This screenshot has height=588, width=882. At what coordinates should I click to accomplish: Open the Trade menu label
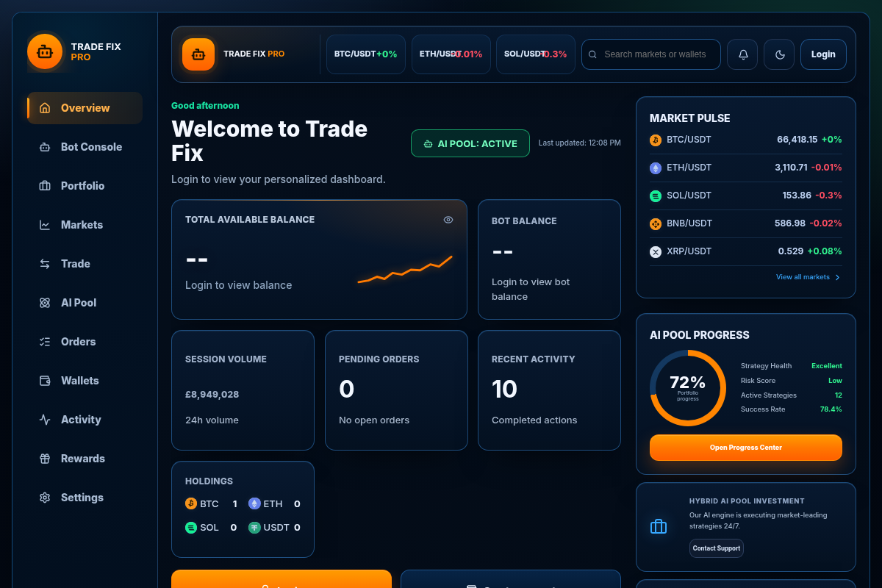(x=76, y=264)
